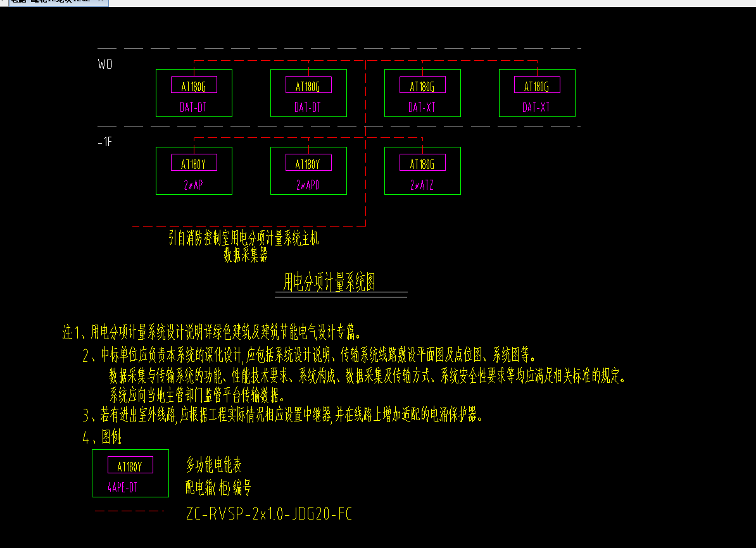Click the 4、图例 legend heading
Viewport: 756px width, 548px height.
[x=102, y=437]
